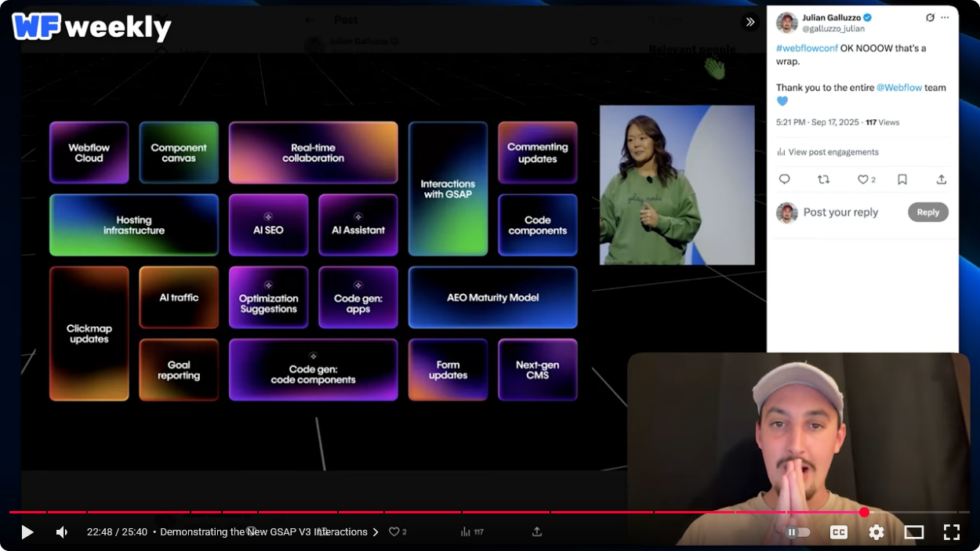Viewport: 980px width, 551px height.
Task: Click the sparkle icon on the AI Assistant card
Action: (358, 216)
